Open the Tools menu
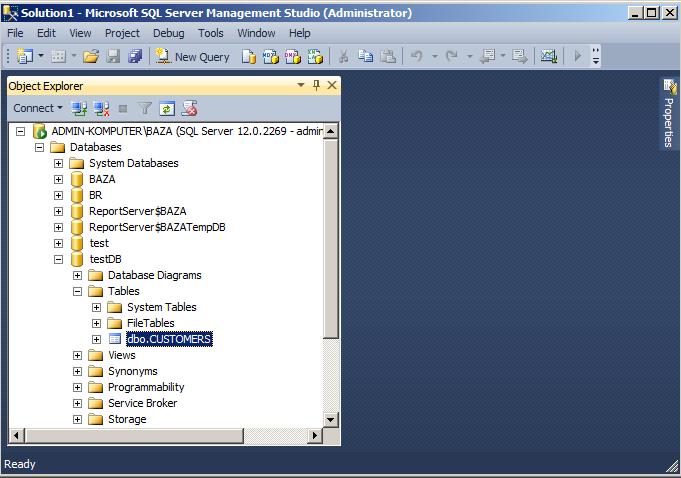681x478 pixels. (x=211, y=33)
